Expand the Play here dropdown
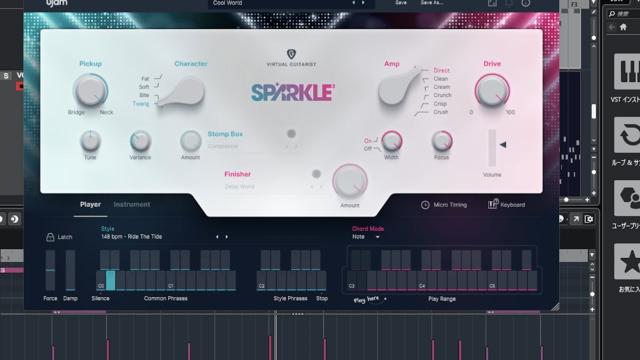640x360 pixels. 385,299
